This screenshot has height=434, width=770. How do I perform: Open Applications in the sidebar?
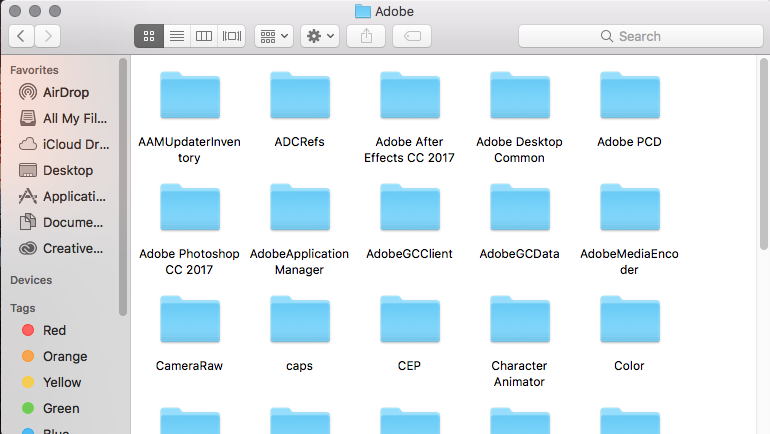[x=63, y=196]
